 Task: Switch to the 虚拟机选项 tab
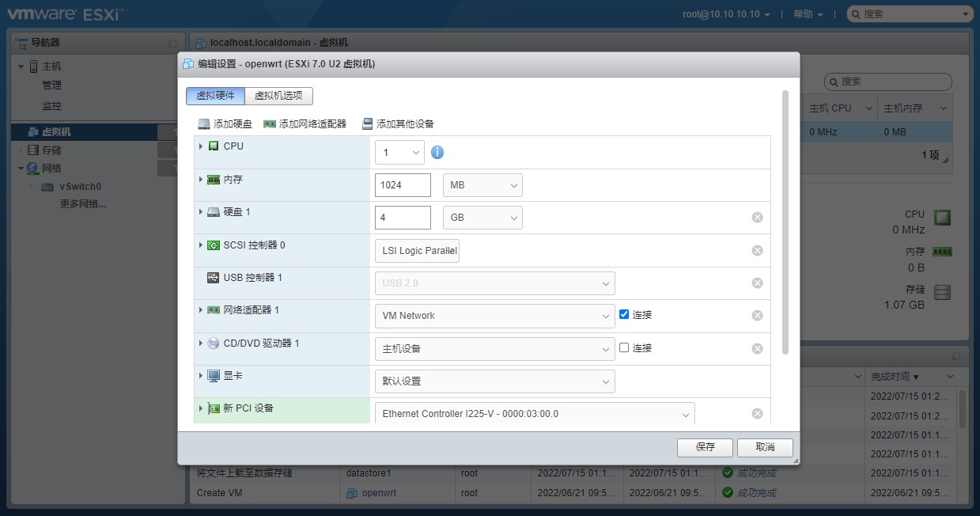pyautogui.click(x=278, y=93)
